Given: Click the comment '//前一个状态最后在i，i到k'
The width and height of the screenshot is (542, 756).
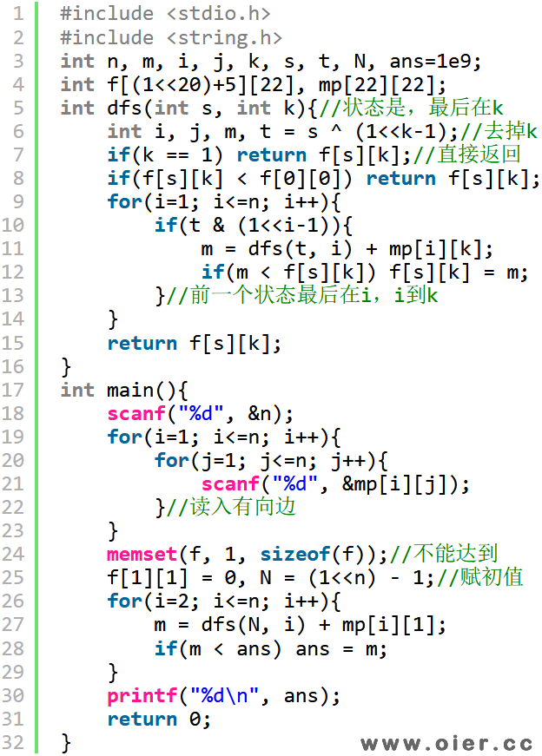Looking at the screenshot, I should [x=302, y=296].
